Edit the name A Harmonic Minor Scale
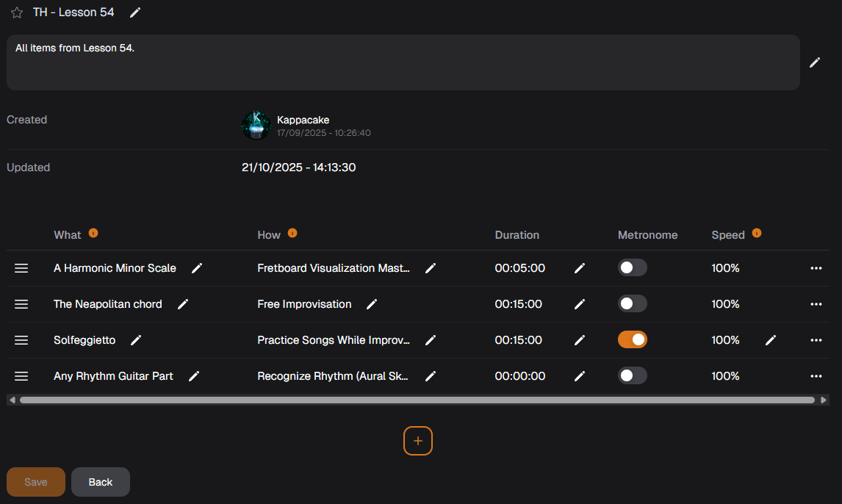Viewport: 842px width, 504px height. click(x=196, y=268)
